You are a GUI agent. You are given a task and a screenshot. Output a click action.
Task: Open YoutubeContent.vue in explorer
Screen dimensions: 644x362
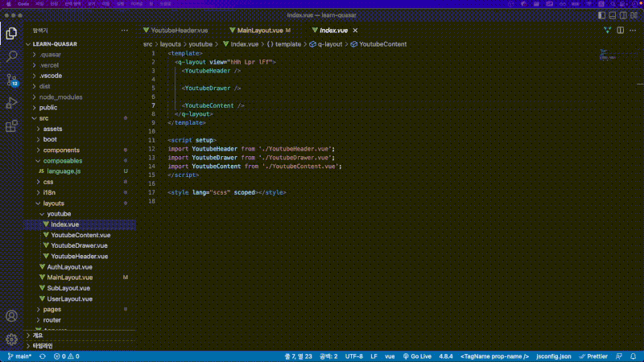coord(80,235)
